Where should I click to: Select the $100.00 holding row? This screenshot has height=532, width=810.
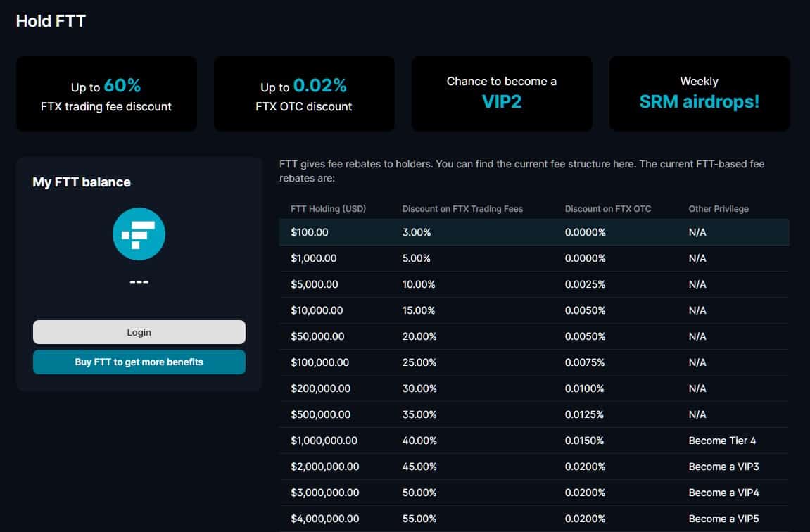(x=534, y=232)
